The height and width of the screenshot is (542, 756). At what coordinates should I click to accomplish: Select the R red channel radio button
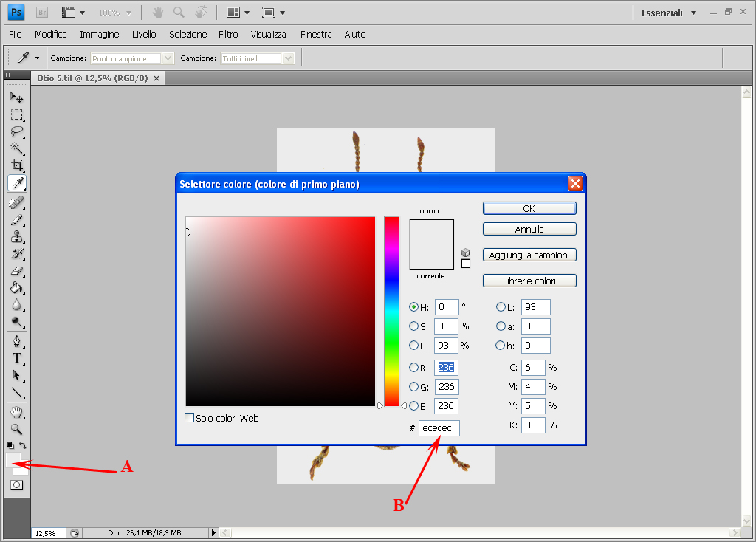(414, 368)
